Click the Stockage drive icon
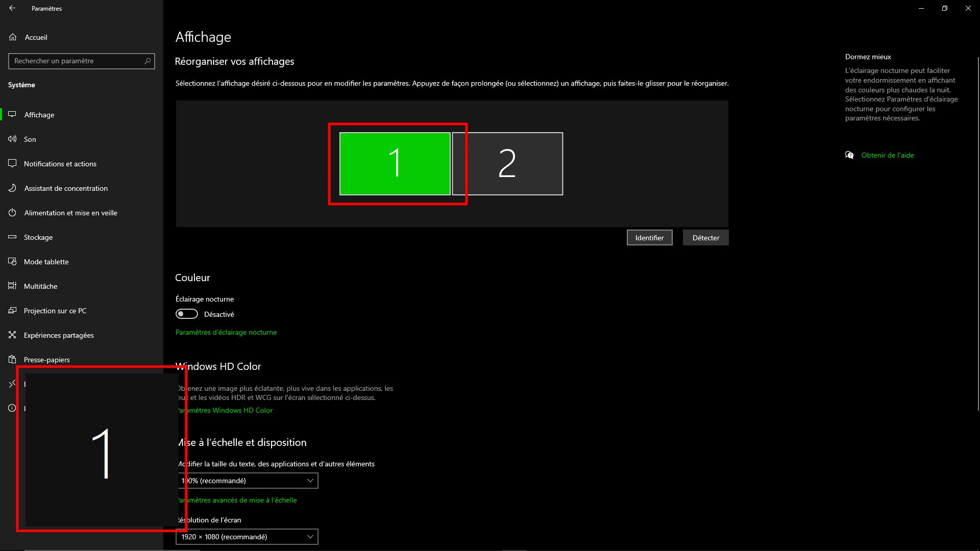This screenshot has height=551, width=980. click(12, 237)
